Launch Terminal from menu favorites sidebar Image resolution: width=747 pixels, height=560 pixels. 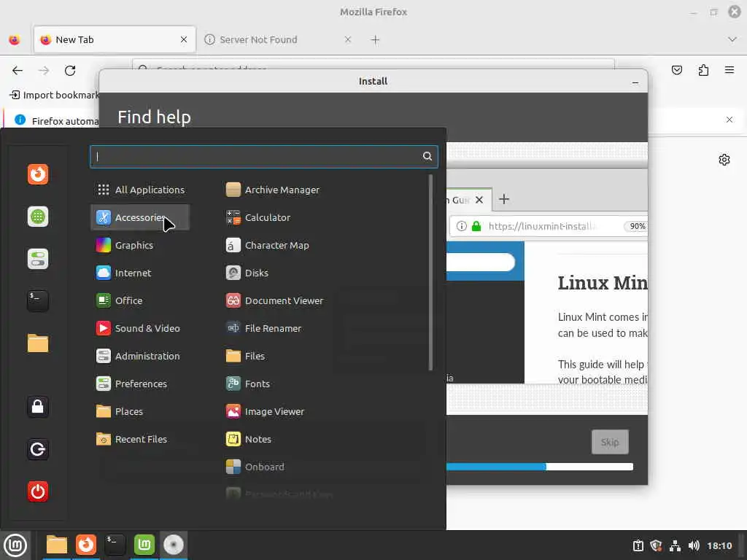coord(38,301)
